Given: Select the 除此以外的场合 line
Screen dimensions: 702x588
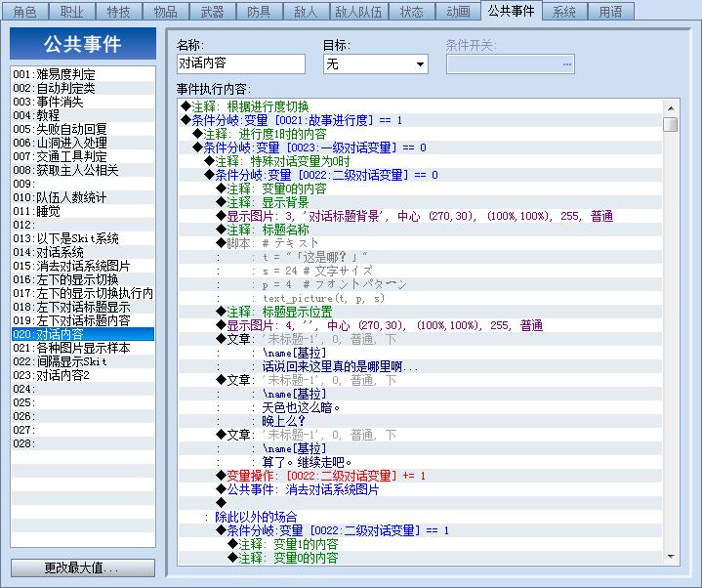Looking at the screenshot, I should tap(420, 517).
